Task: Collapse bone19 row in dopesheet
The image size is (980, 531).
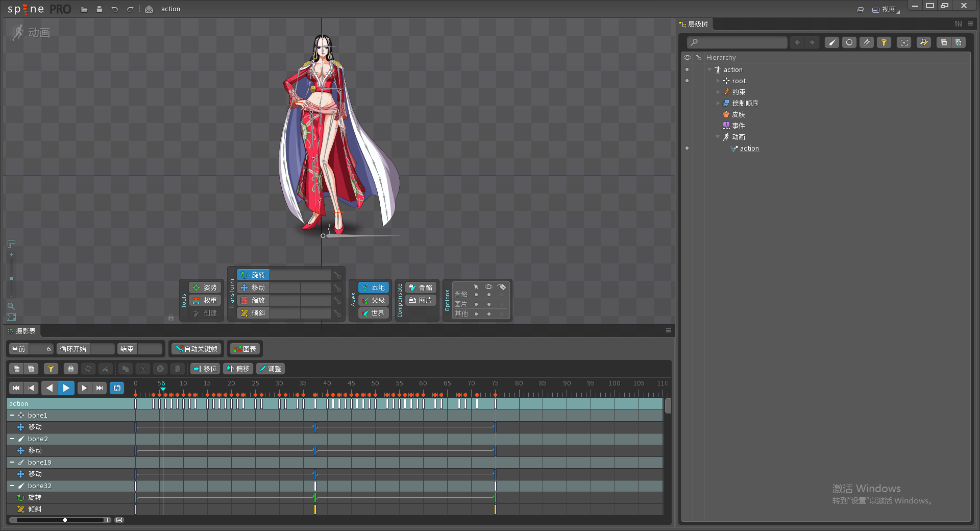Action: (x=12, y=462)
